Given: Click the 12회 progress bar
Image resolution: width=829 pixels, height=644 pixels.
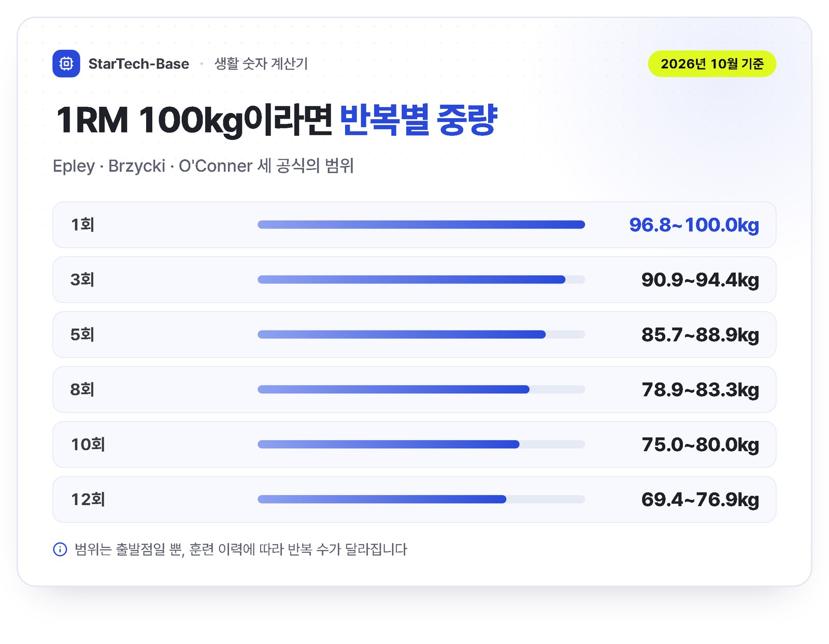Looking at the screenshot, I should (421, 499).
